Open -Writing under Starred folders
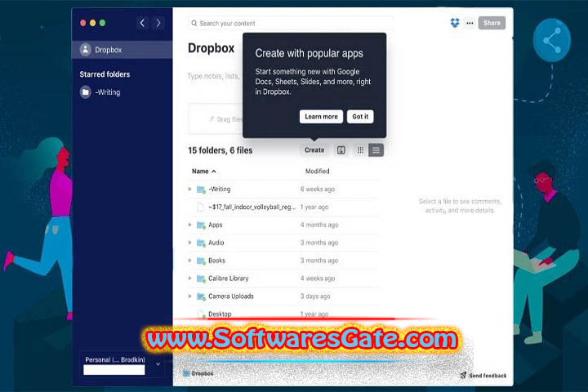 [108, 92]
